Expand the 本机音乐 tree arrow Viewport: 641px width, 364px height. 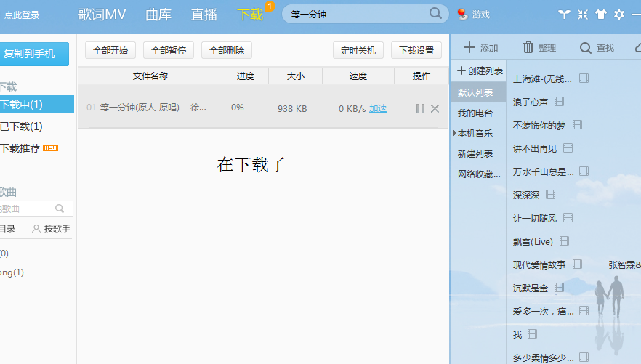[455, 133]
